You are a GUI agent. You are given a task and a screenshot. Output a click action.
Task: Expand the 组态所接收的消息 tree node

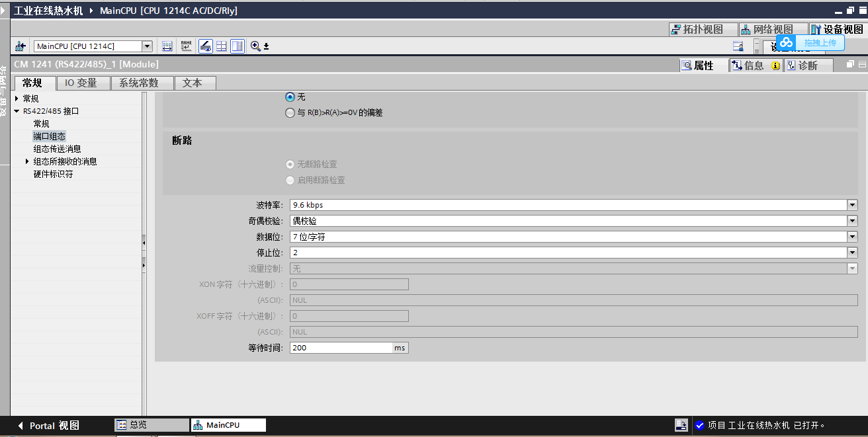(27, 161)
